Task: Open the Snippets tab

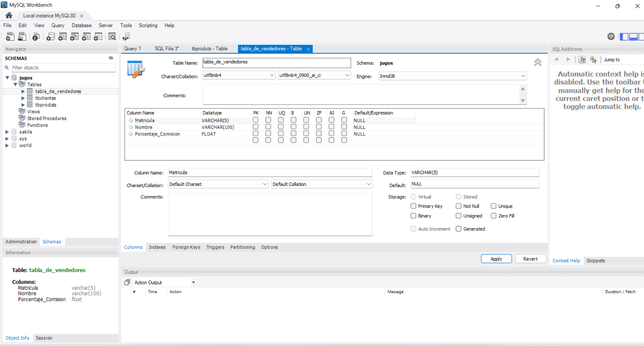Action: [596, 261]
